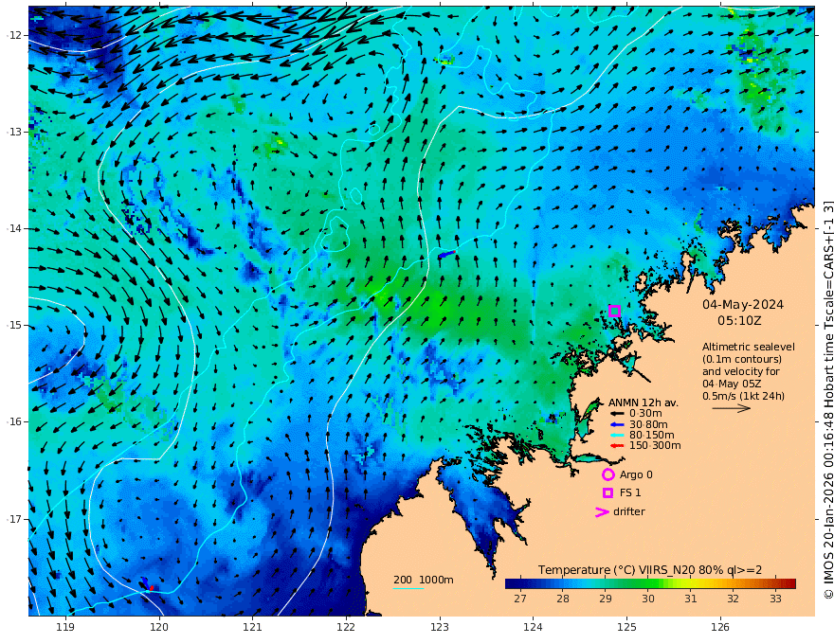Click the magenta Argo 0 circle legend symbol

point(607,474)
